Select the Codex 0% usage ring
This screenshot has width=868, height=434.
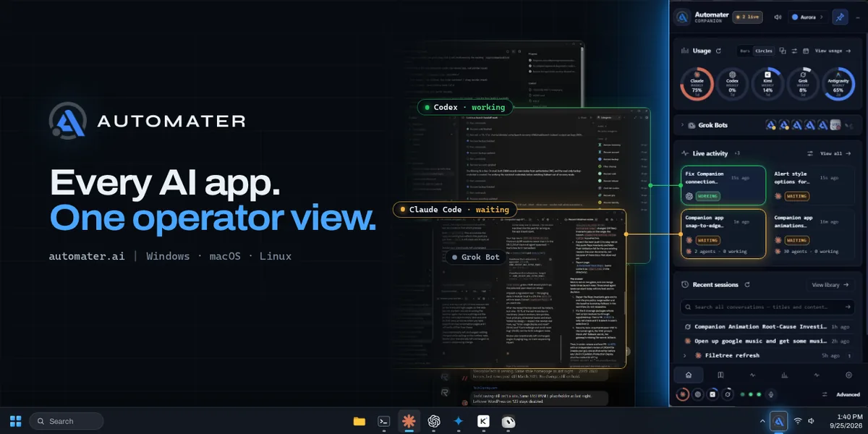(x=732, y=84)
